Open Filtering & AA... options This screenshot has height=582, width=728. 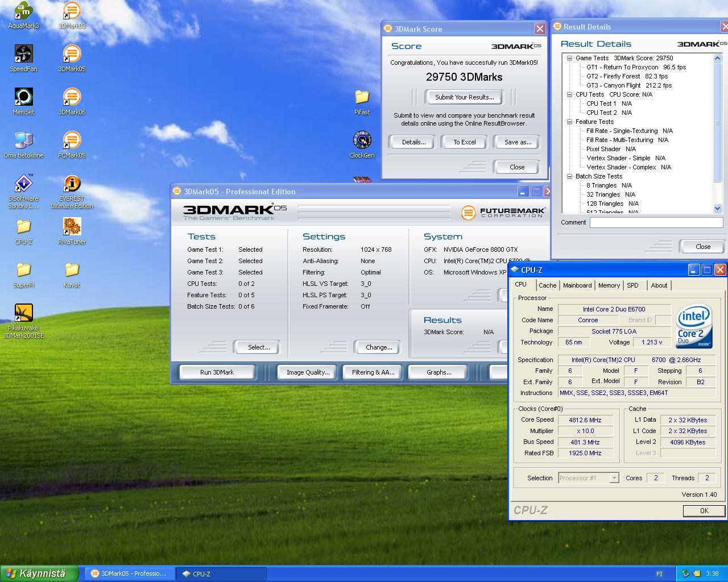(373, 372)
